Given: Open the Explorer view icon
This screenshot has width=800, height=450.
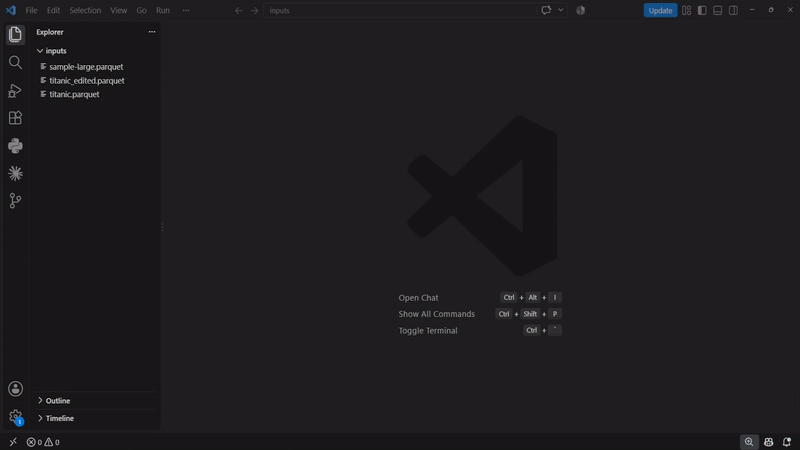Looking at the screenshot, I should click(x=15, y=35).
